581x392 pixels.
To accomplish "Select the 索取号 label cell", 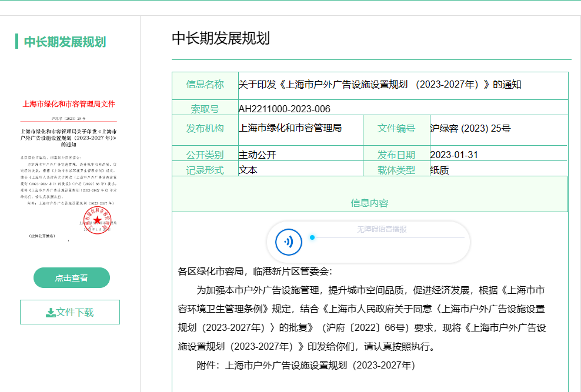I will [x=205, y=108].
